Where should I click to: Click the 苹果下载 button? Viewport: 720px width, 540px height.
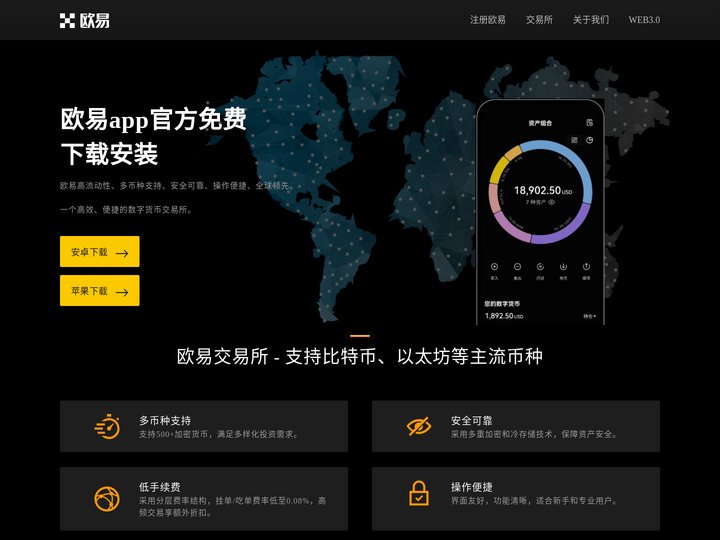tap(100, 291)
